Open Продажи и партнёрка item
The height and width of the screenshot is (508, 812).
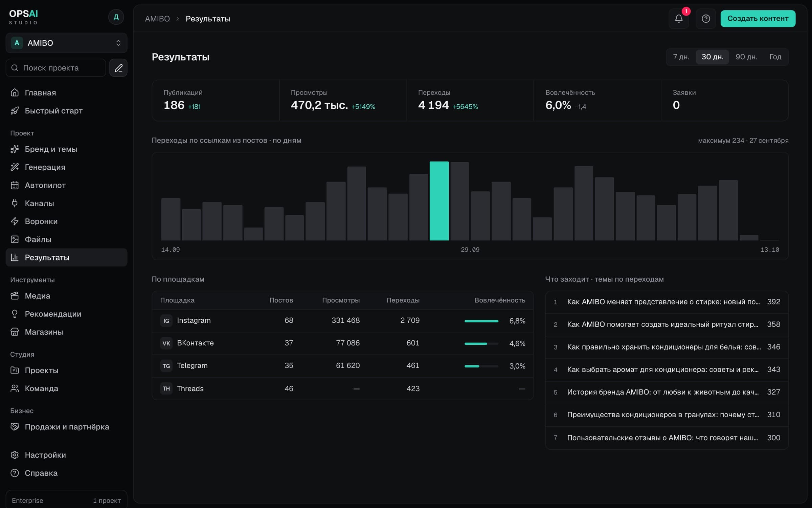(x=67, y=427)
